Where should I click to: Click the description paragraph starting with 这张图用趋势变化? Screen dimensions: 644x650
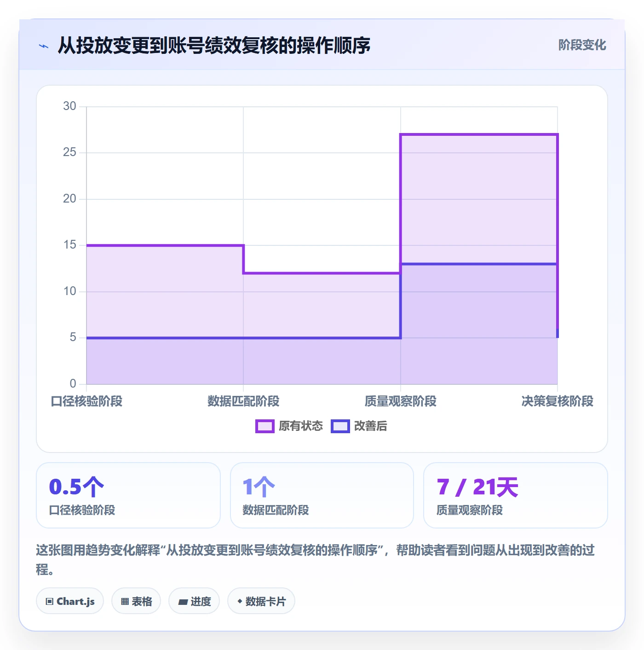[x=316, y=559]
